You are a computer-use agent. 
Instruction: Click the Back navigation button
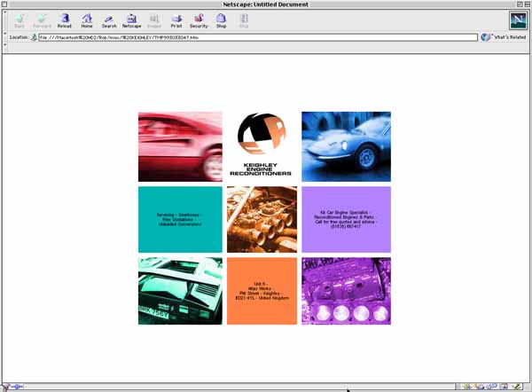[20, 21]
